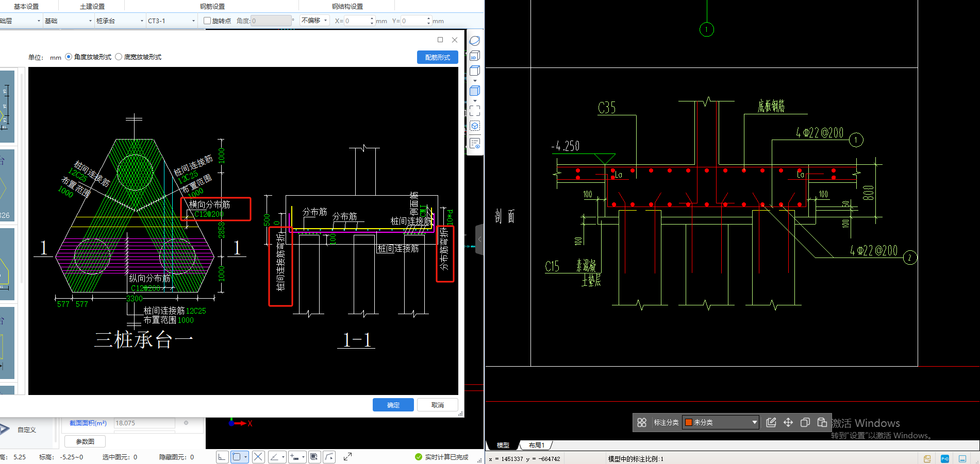The height and width of the screenshot is (464, 980).
Task: Expand the arrow below the top-view cube icon
Action: 475,80
